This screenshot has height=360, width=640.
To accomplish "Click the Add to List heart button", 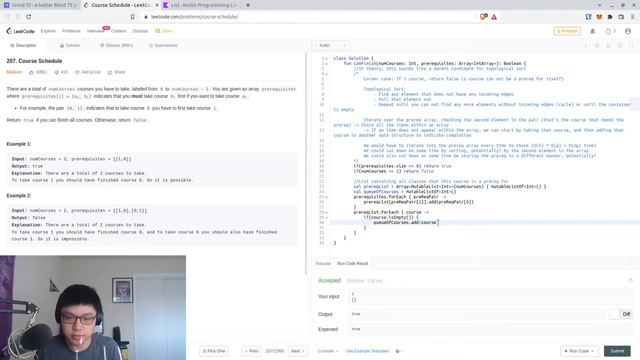I will [88, 72].
